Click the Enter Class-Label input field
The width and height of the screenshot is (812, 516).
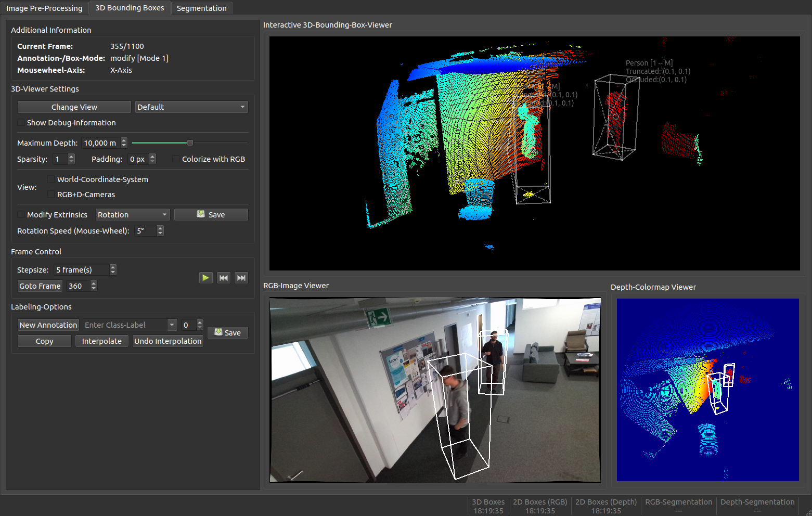coord(125,325)
